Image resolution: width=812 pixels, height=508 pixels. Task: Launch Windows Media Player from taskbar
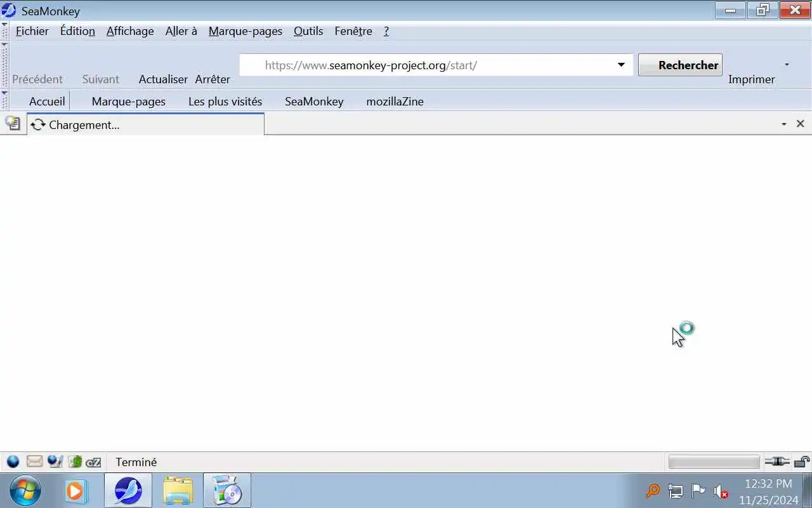[75, 491]
